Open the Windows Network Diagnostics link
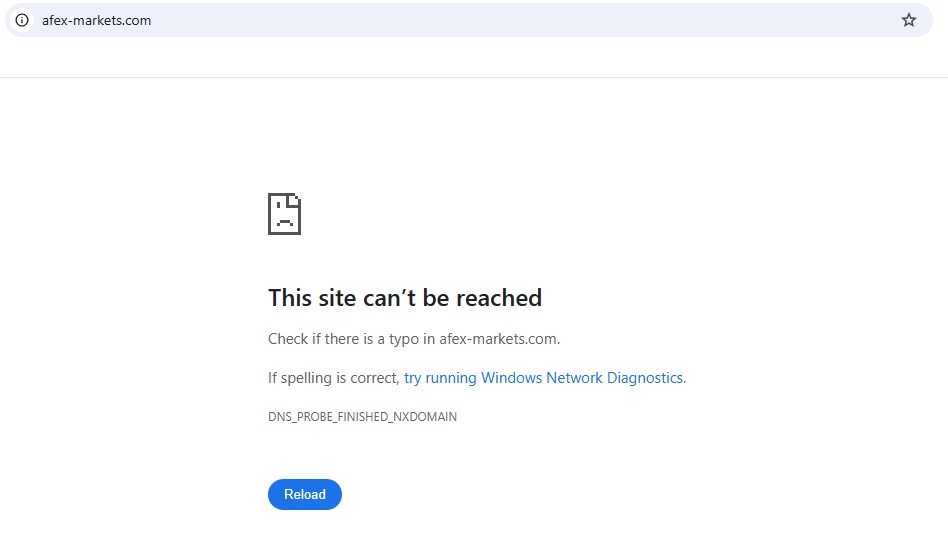This screenshot has width=948, height=558. click(545, 378)
